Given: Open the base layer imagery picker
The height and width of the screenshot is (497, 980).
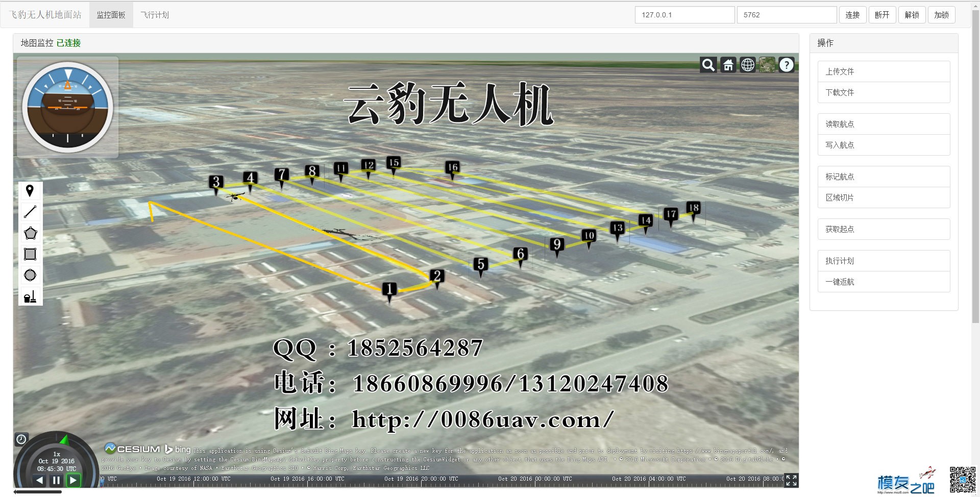Looking at the screenshot, I should tap(767, 65).
